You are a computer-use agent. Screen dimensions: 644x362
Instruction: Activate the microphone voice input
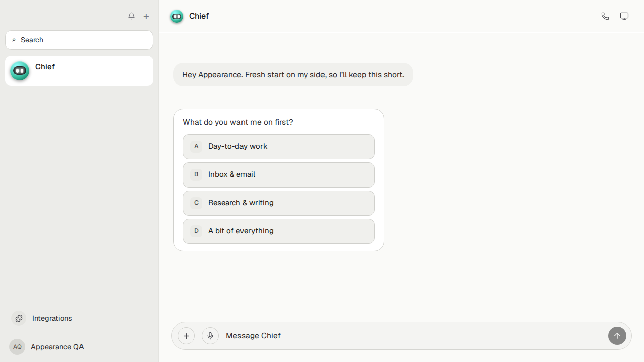point(210,336)
